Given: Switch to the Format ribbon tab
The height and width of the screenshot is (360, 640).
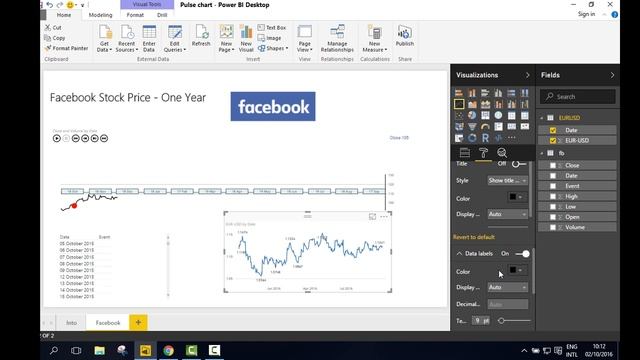Looking at the screenshot, I should tap(135, 15).
